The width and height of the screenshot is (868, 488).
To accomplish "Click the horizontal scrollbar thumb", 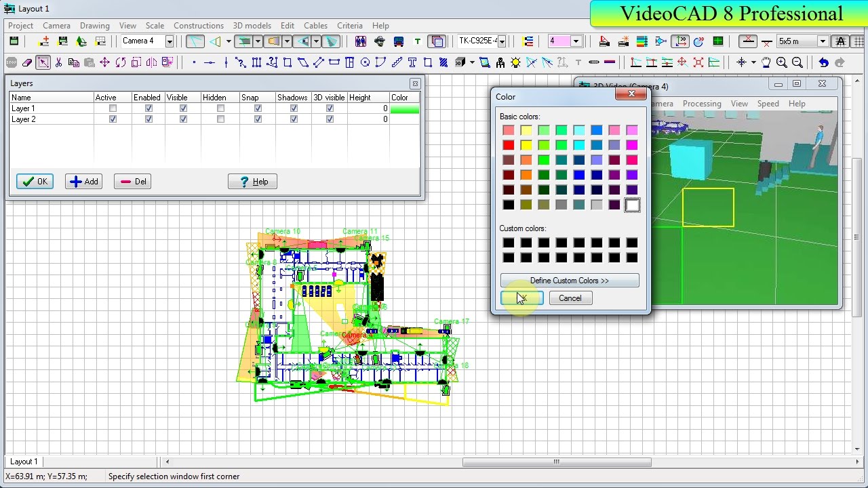I will [x=557, y=462].
